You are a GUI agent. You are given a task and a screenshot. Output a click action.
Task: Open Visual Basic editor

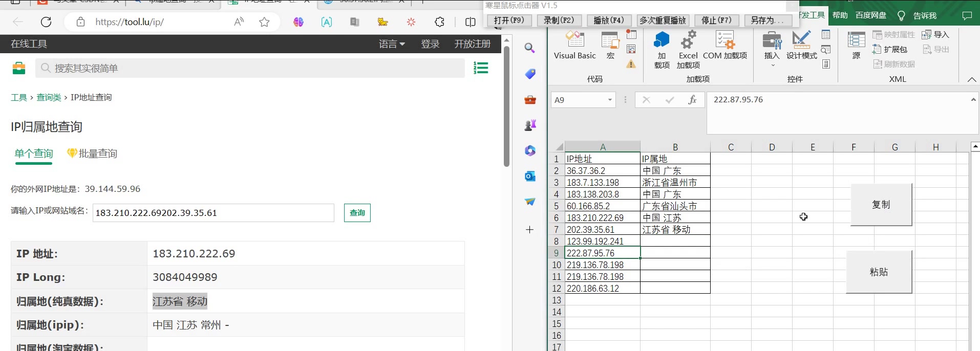point(574,46)
